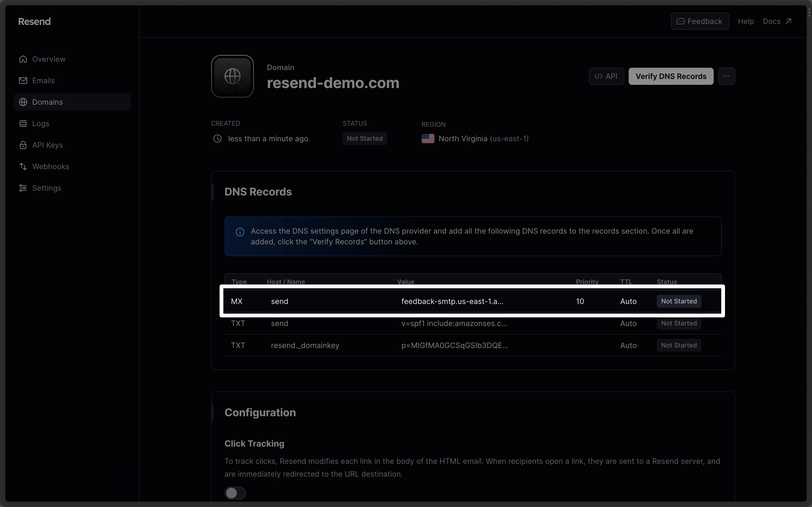Click the domain globe thumbnail
The image size is (812, 507).
(232, 76)
